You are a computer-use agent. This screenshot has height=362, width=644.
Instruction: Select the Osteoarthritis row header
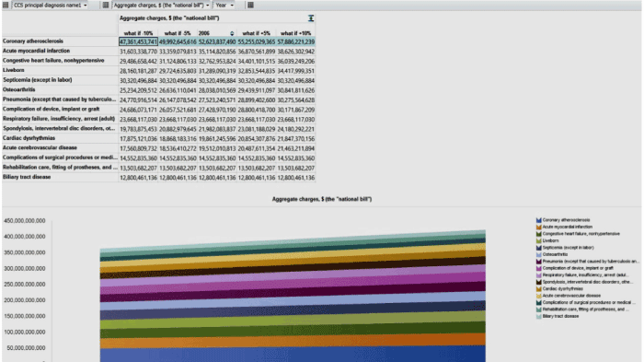(60, 89)
